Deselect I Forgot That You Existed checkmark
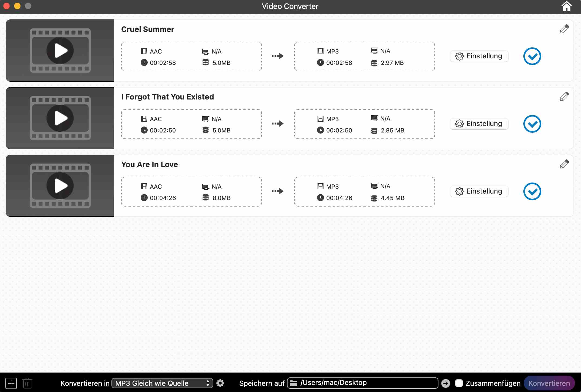The width and height of the screenshot is (581, 392). 532,124
